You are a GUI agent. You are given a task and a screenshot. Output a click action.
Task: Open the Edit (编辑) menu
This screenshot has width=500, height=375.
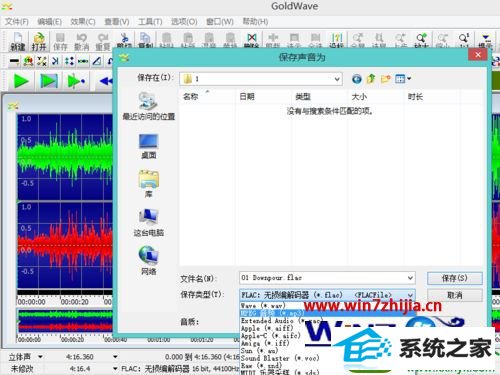(49, 22)
